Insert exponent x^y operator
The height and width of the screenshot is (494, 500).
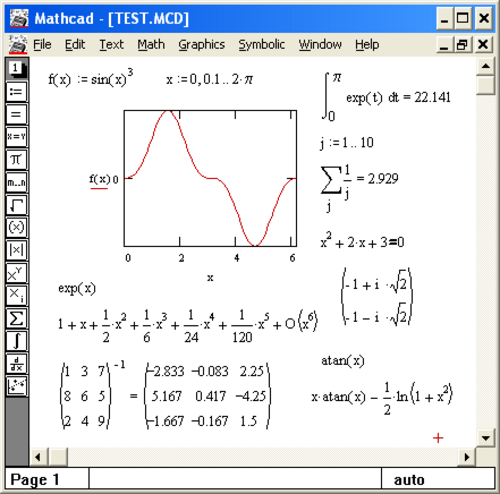coord(16,273)
